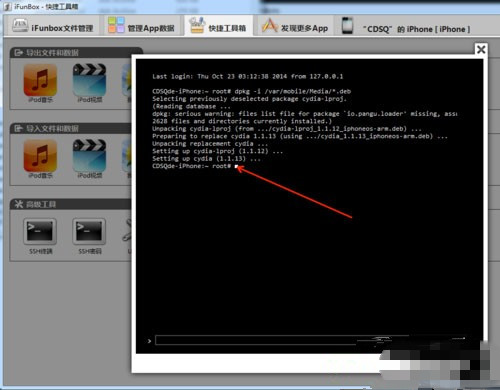
Task: Open the 发现更多App tab
Action: click(295, 26)
